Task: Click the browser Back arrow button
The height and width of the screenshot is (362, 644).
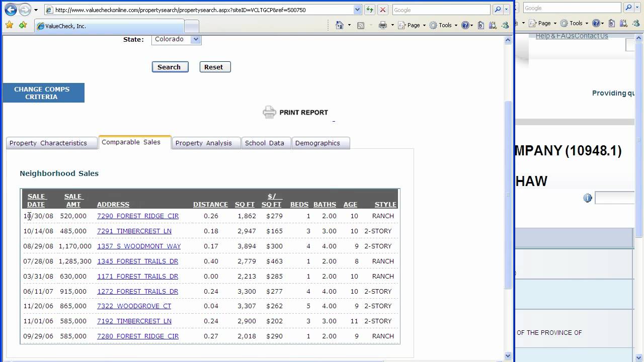Action: (x=11, y=10)
